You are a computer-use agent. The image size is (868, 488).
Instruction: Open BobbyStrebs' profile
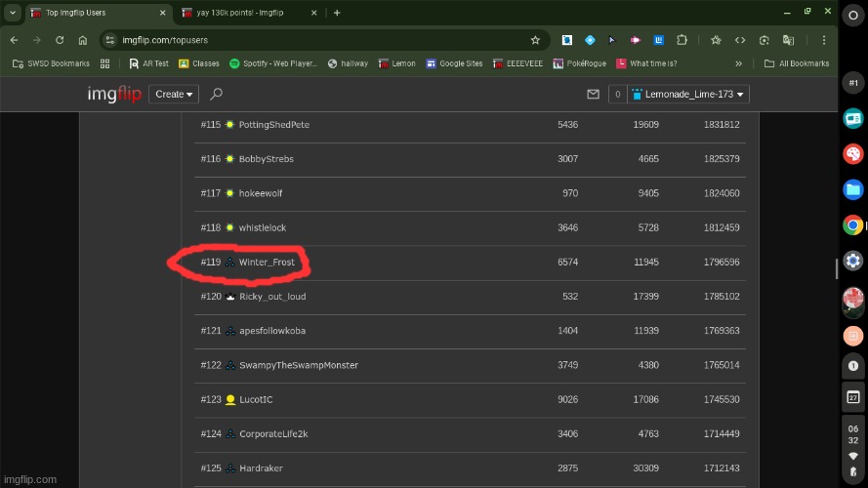coord(267,159)
